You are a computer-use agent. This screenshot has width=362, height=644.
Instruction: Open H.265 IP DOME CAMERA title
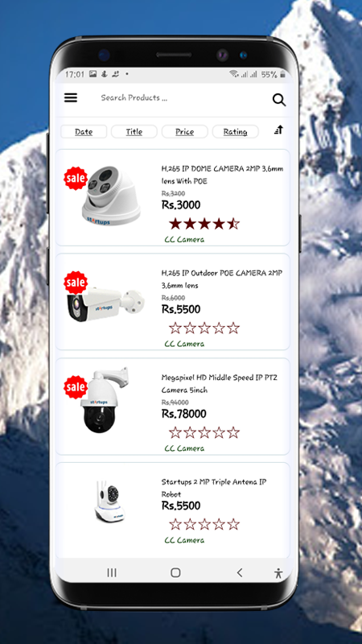pos(222,175)
